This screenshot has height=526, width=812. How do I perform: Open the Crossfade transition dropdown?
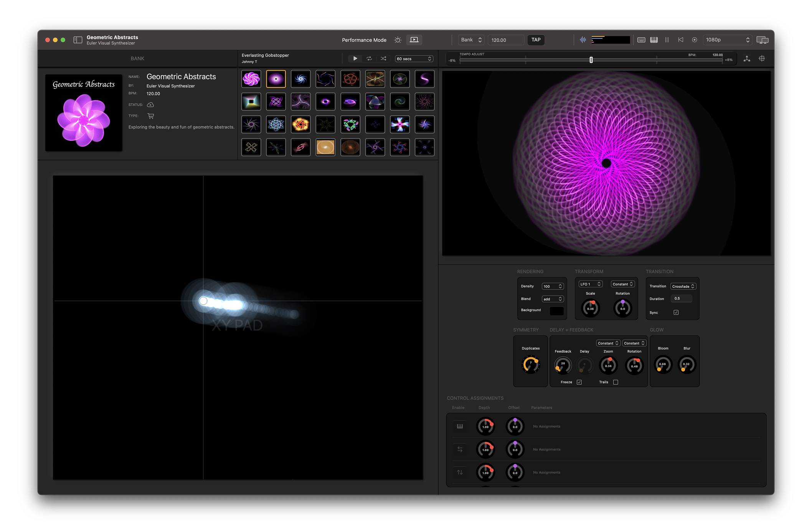pos(683,286)
